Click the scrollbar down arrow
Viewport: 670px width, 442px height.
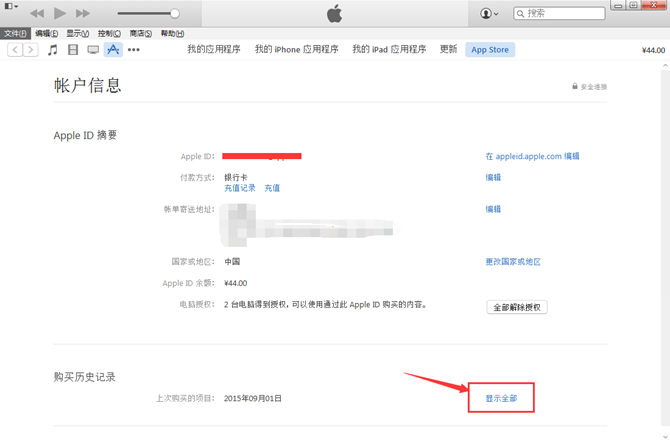pyautogui.click(x=665, y=436)
